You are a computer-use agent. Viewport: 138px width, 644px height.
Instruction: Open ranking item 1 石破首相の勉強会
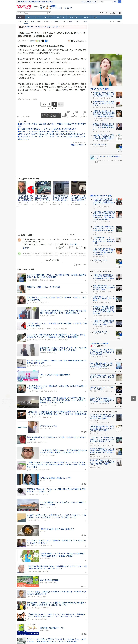point(103,94)
